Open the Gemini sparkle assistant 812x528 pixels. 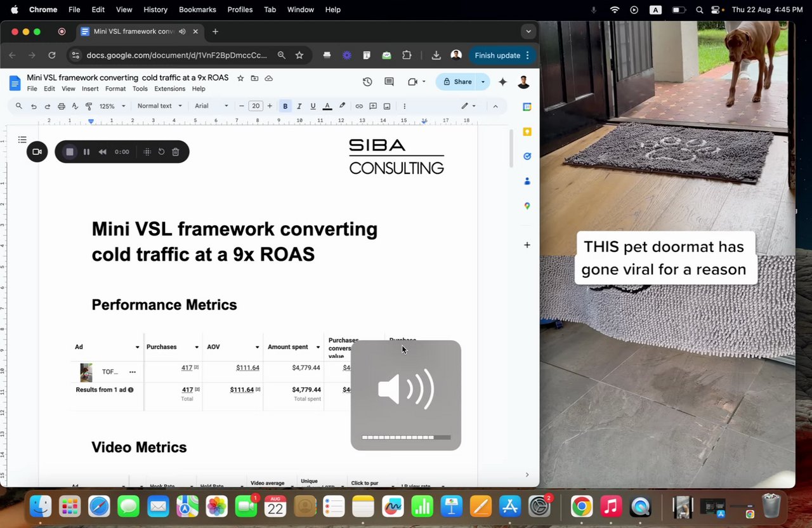point(502,82)
